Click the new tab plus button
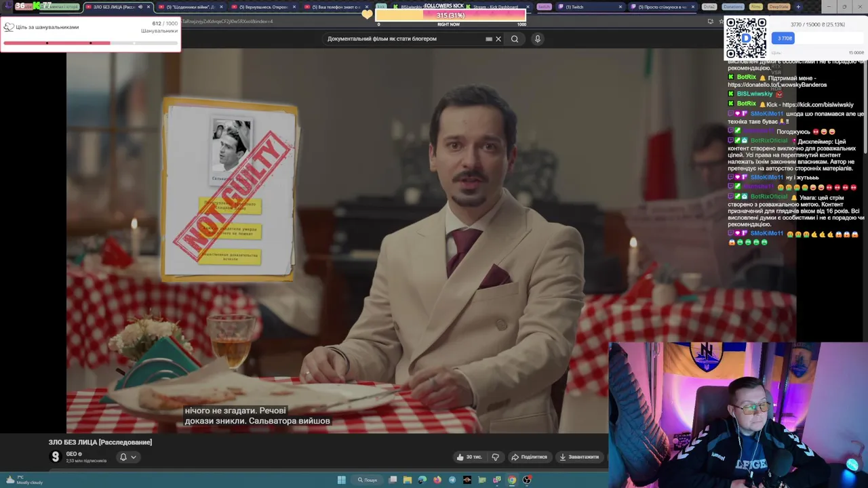This screenshot has height=488, width=868. point(798,7)
